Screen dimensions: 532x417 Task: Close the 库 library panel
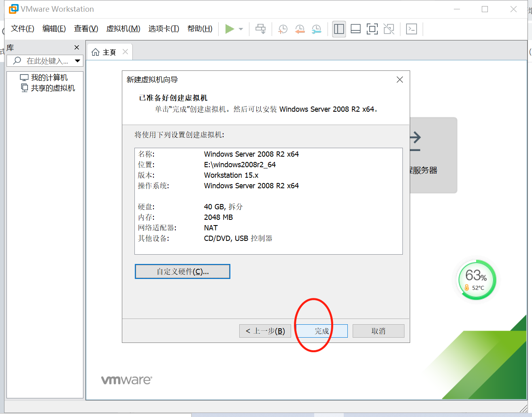(77, 47)
